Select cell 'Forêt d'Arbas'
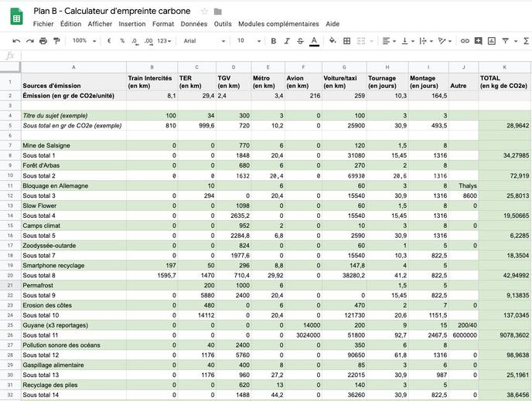This screenshot has width=532, height=401. click(x=73, y=165)
